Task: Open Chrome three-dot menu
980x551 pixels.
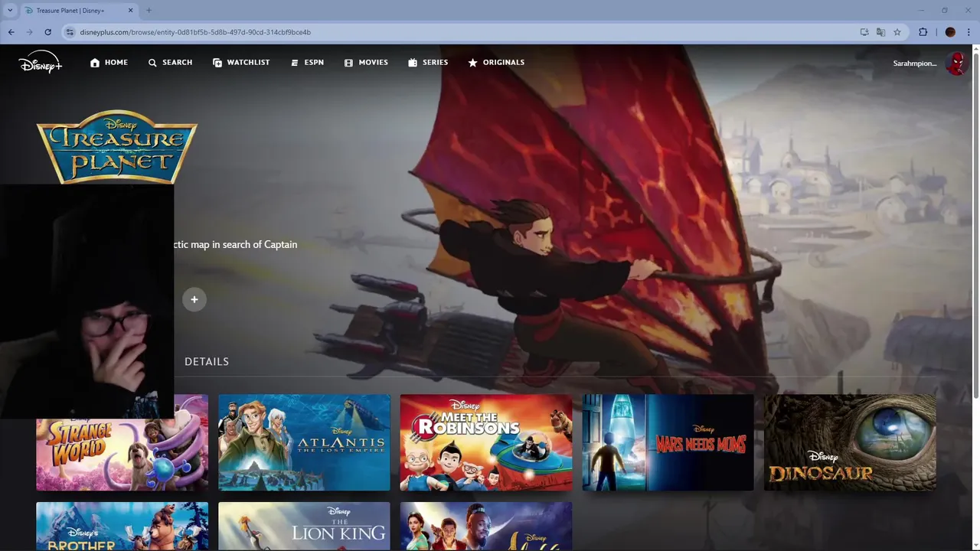Action: click(x=969, y=32)
